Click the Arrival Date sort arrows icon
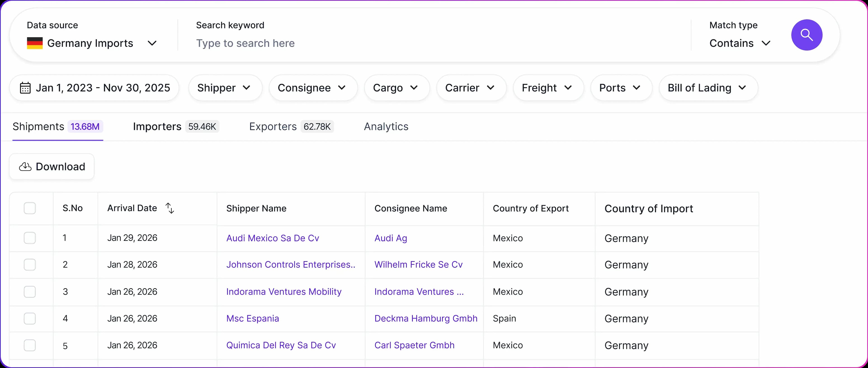 (x=170, y=208)
